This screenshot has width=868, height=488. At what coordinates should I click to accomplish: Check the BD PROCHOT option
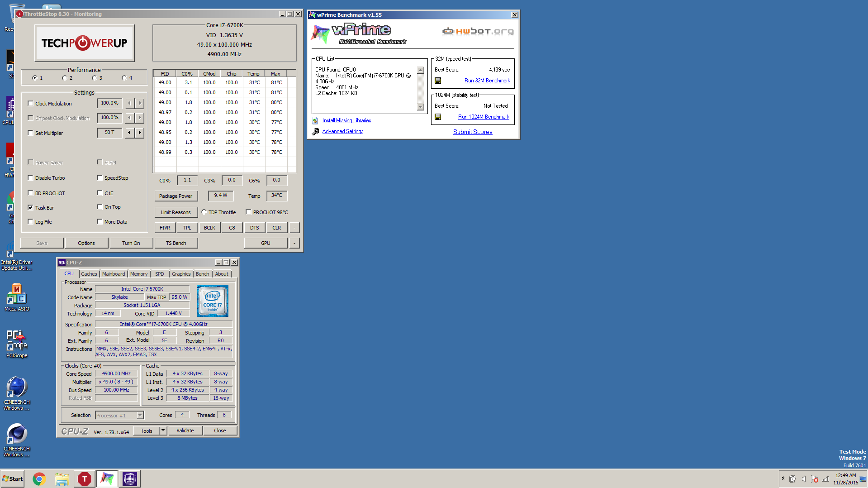pos(30,193)
